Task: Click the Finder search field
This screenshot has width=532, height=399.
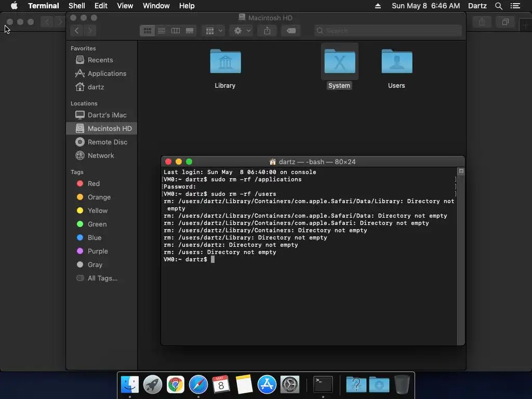Action: (388, 31)
